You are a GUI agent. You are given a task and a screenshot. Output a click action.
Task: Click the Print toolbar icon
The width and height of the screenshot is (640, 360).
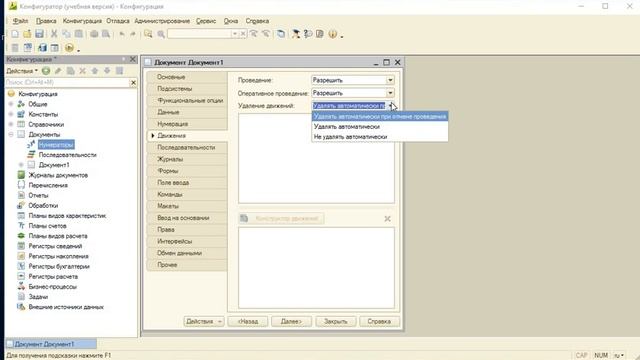(x=94, y=34)
